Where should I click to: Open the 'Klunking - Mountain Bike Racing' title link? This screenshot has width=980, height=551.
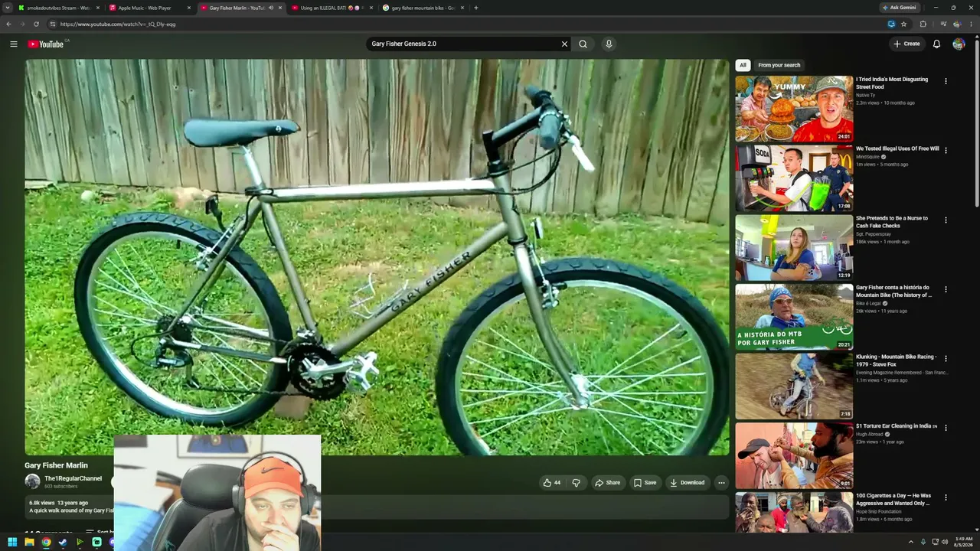pos(895,360)
